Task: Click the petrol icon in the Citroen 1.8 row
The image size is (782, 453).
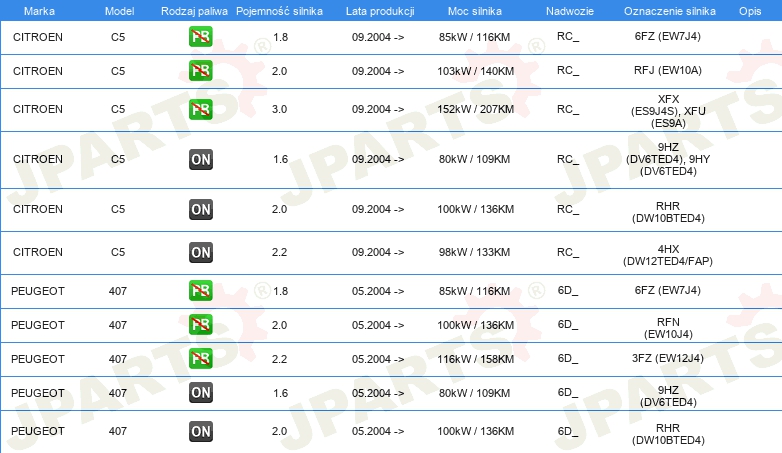Action: (200, 36)
